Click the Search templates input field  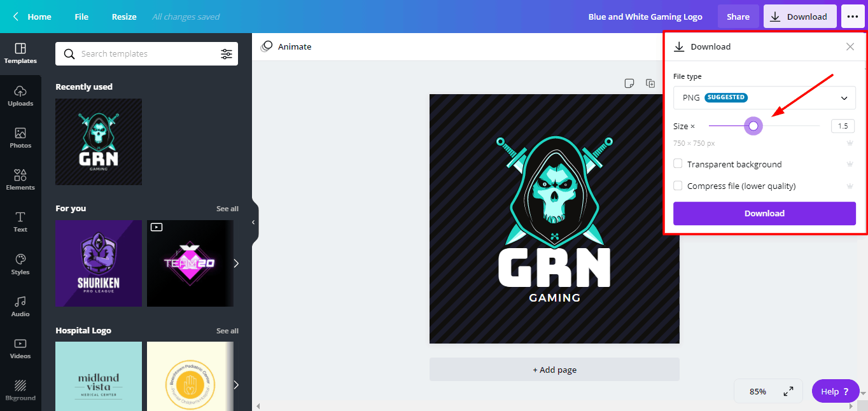click(146, 54)
